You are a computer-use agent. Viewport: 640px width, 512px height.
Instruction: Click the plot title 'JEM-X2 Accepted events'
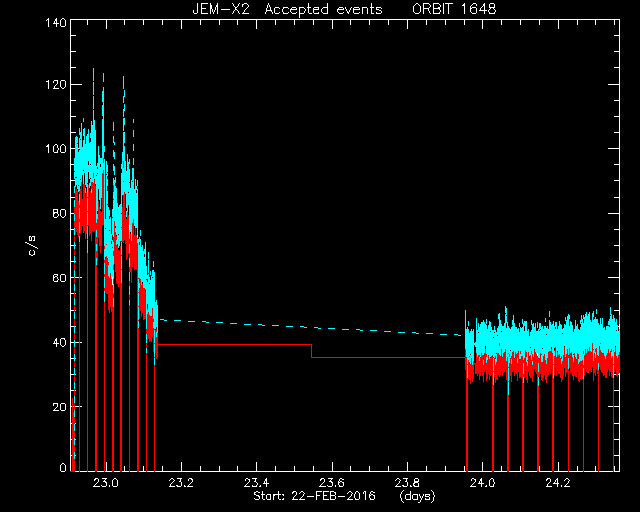point(287,9)
